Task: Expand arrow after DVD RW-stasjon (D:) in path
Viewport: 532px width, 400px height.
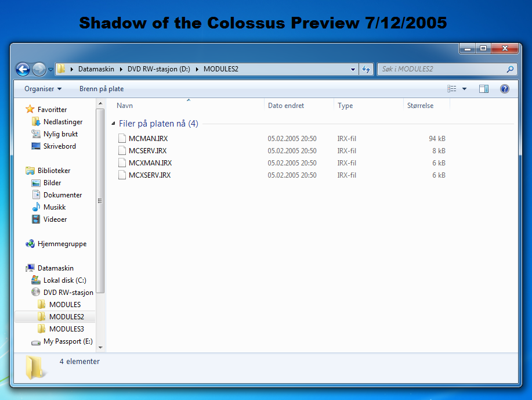Action: coord(197,69)
